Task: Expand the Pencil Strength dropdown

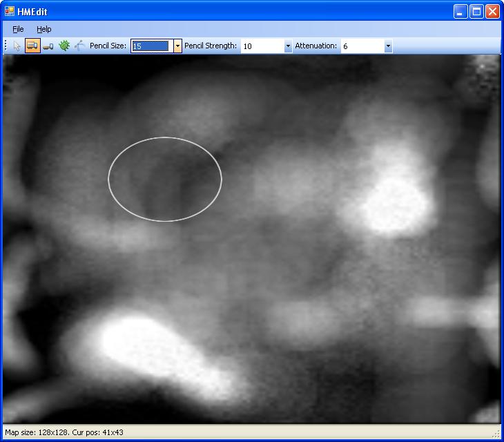Action: click(288, 46)
